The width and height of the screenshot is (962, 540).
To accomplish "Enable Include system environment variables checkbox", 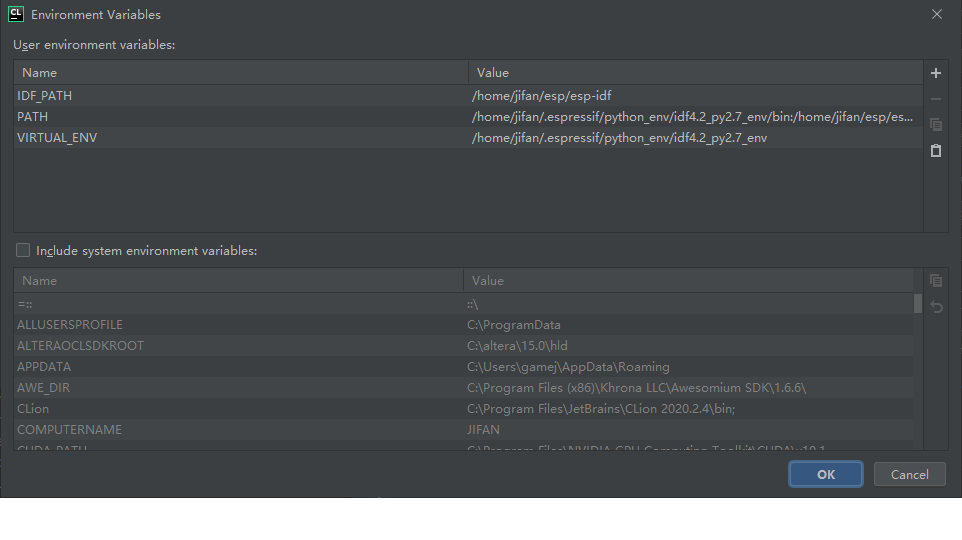I will point(23,250).
